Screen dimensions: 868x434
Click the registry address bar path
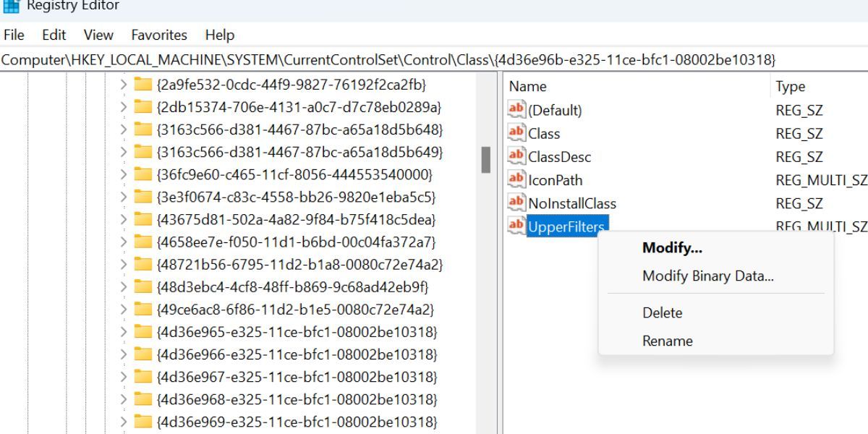click(289, 59)
